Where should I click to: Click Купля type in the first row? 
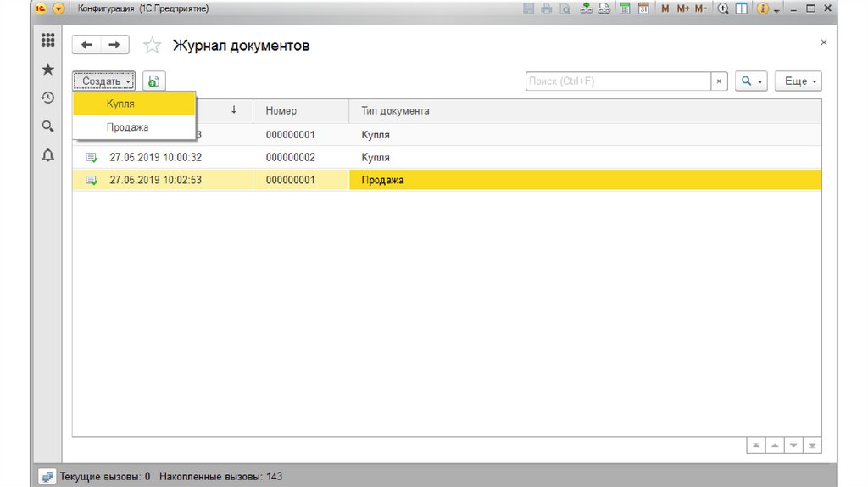376,135
